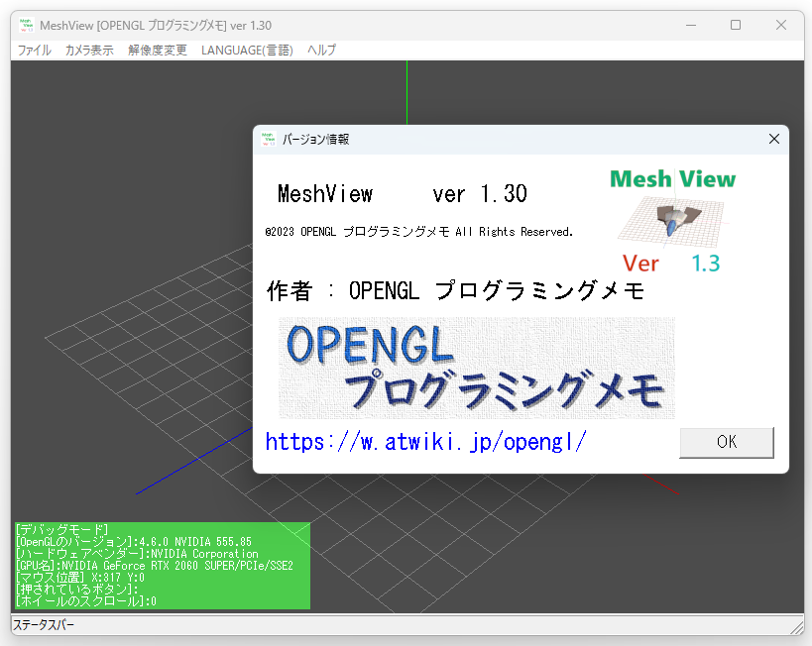Click the [ホイールのスクロール]:0 line
Screen dimensions: 812x646
86,601
